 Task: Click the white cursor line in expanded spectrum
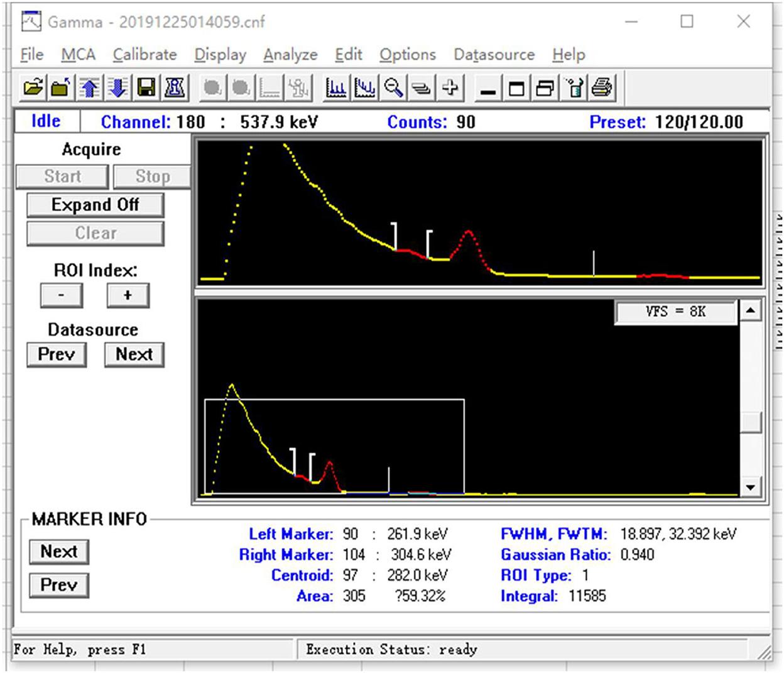[x=594, y=263]
